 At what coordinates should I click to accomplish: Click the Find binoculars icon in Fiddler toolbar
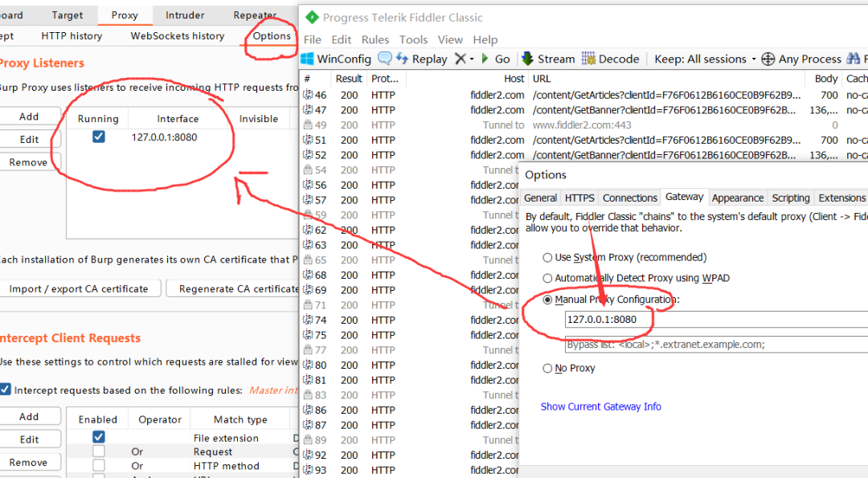click(854, 59)
